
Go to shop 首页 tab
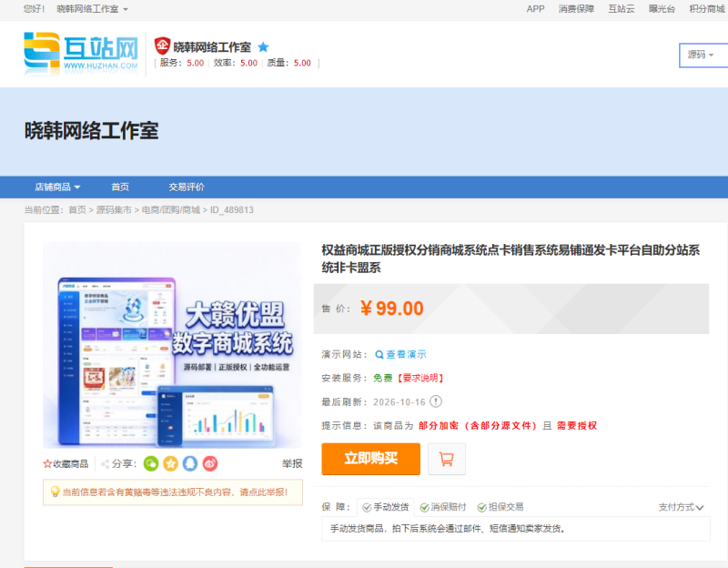(120, 188)
